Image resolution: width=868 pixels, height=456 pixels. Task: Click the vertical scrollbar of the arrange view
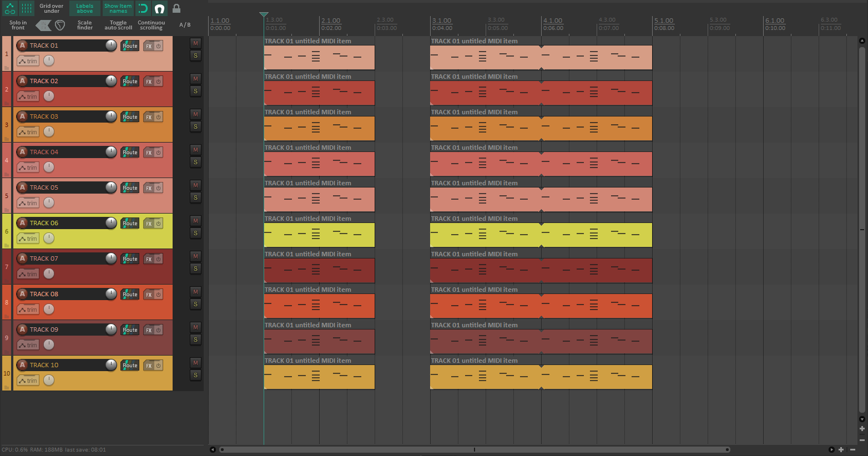tap(862, 229)
